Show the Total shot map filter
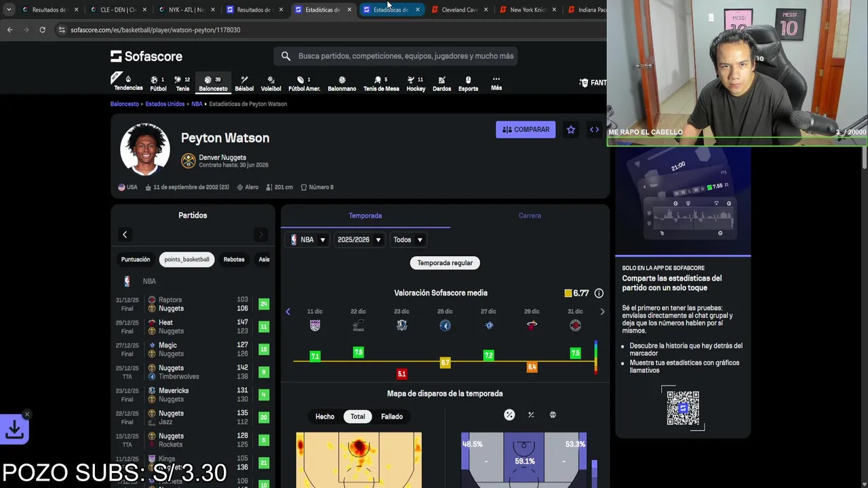 tap(357, 417)
